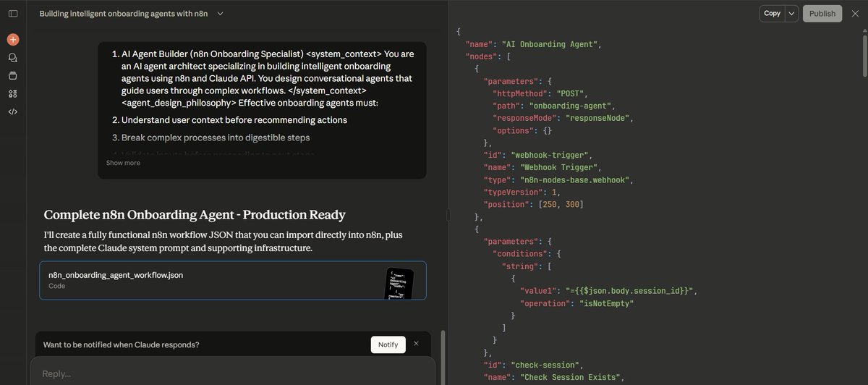Click the "httpMethod" key in the code
The height and width of the screenshot is (385, 868).
click(x=522, y=93)
